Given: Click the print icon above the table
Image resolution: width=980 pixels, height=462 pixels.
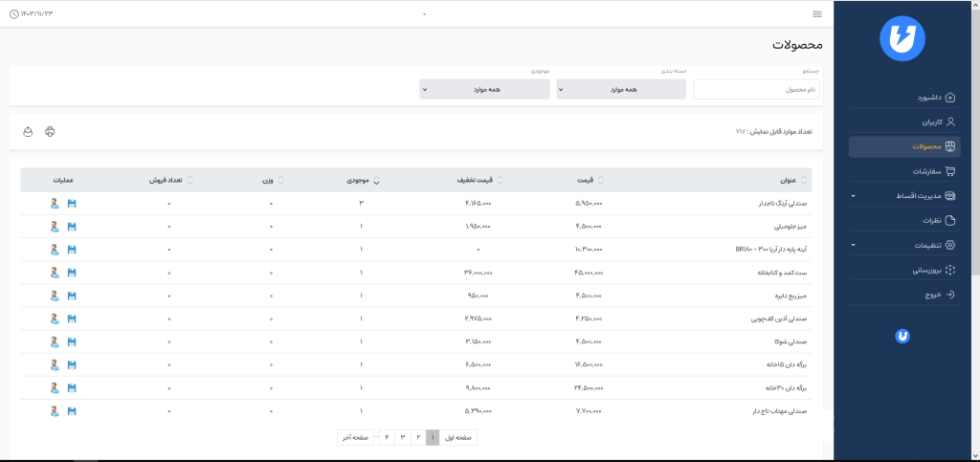Looking at the screenshot, I should coord(50,131).
